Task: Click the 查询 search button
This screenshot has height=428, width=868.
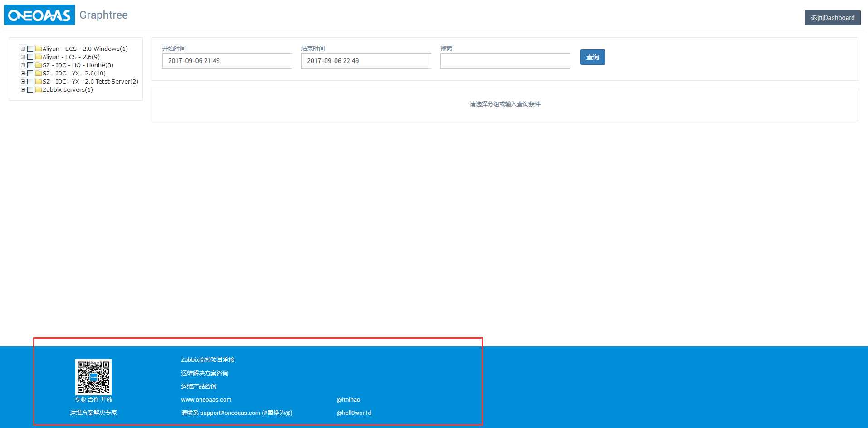Action: coord(592,57)
